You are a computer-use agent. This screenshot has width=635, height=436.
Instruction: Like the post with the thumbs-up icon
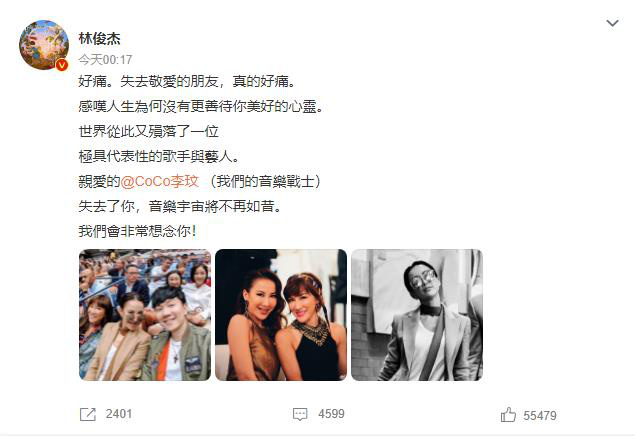pos(508,415)
